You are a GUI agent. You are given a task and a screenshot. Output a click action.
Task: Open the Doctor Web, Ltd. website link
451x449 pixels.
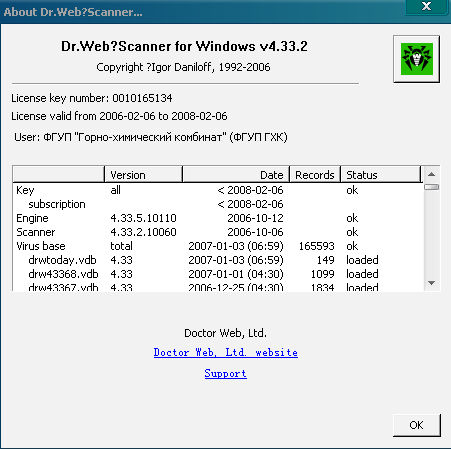point(226,353)
